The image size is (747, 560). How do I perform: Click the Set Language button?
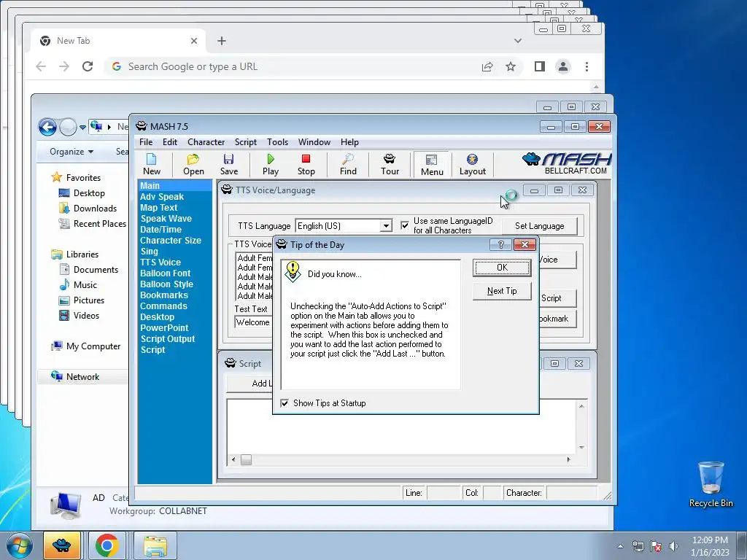(539, 226)
